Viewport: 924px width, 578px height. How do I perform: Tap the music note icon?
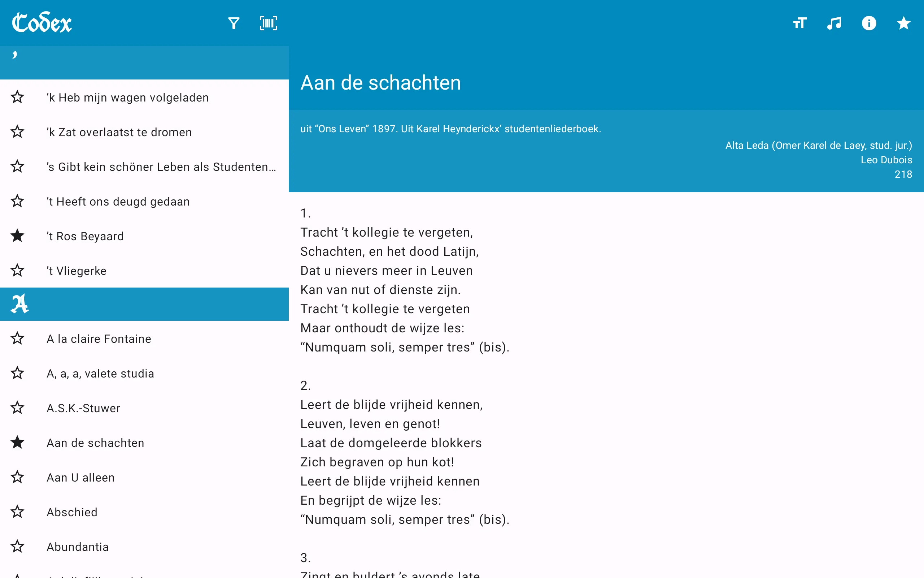point(834,23)
